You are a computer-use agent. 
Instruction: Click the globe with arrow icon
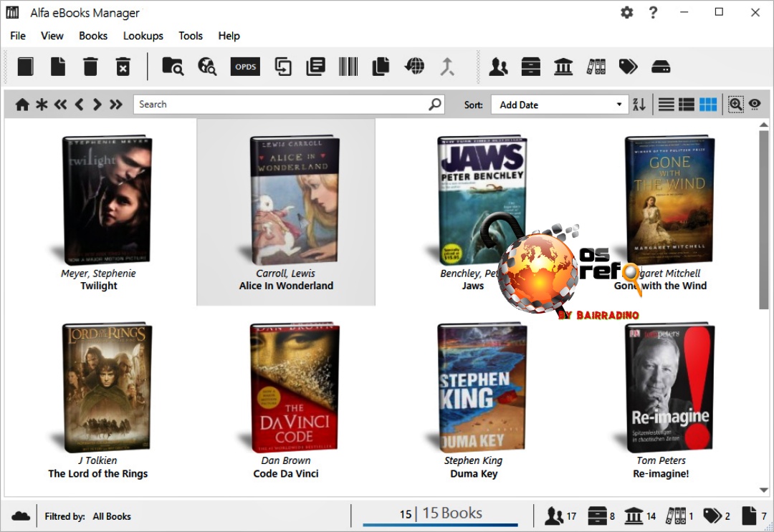point(414,66)
